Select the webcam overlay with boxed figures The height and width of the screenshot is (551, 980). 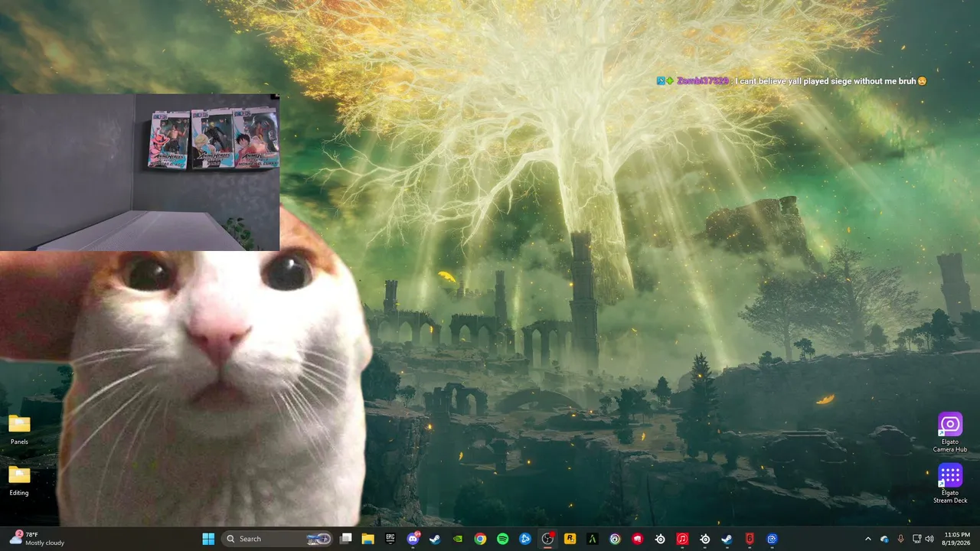point(139,172)
